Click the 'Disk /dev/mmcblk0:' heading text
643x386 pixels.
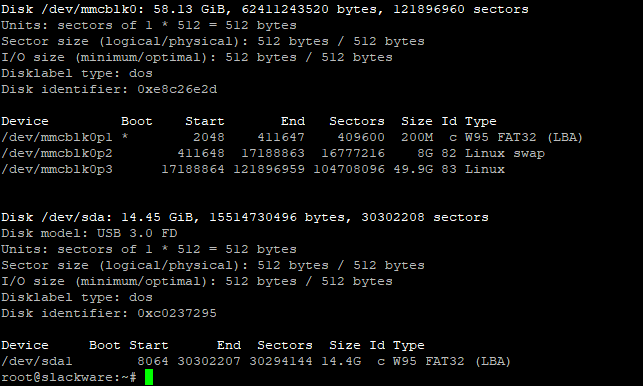[73, 9]
